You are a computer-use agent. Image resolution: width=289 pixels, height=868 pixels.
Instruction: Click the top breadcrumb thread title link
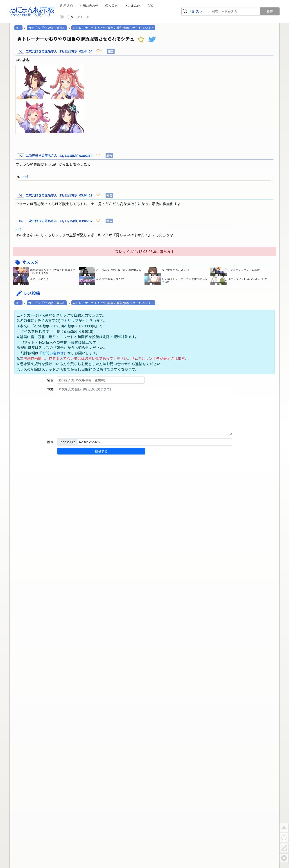click(113, 28)
